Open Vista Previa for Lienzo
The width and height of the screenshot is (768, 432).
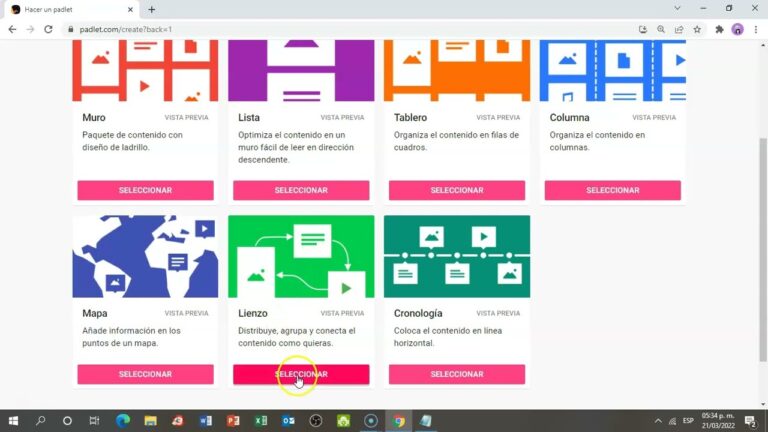[342, 313]
